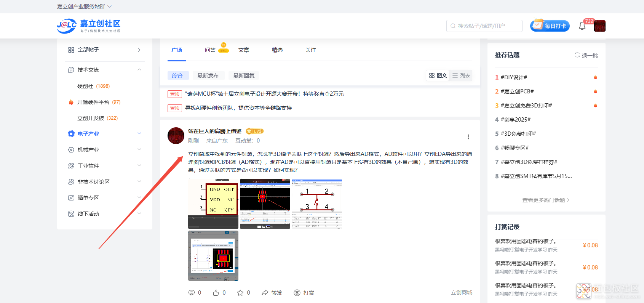Click the flame icon beside 开源硬件平台

pyautogui.click(x=71, y=102)
